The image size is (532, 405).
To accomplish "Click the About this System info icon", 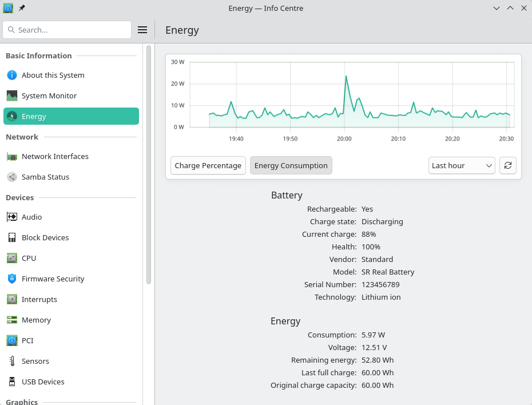I will coord(11,75).
